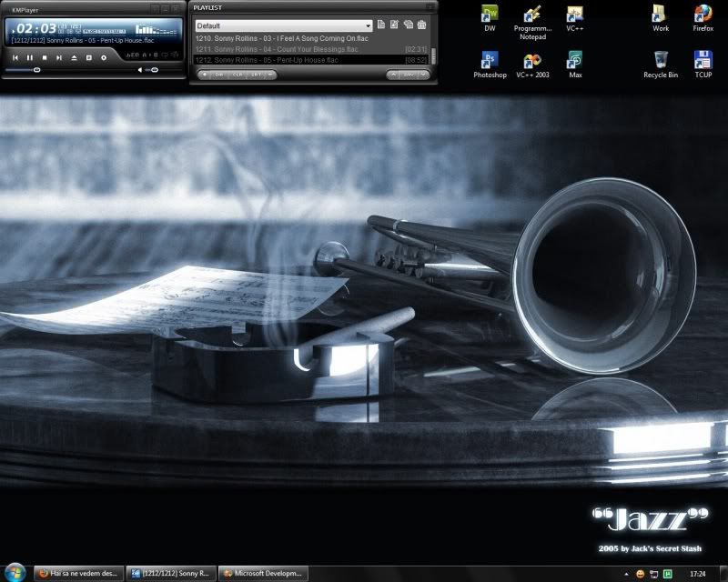The width and height of the screenshot is (728, 582).
Task: Select track 1212 Pent-Up House in playlist
Action: coord(311,60)
